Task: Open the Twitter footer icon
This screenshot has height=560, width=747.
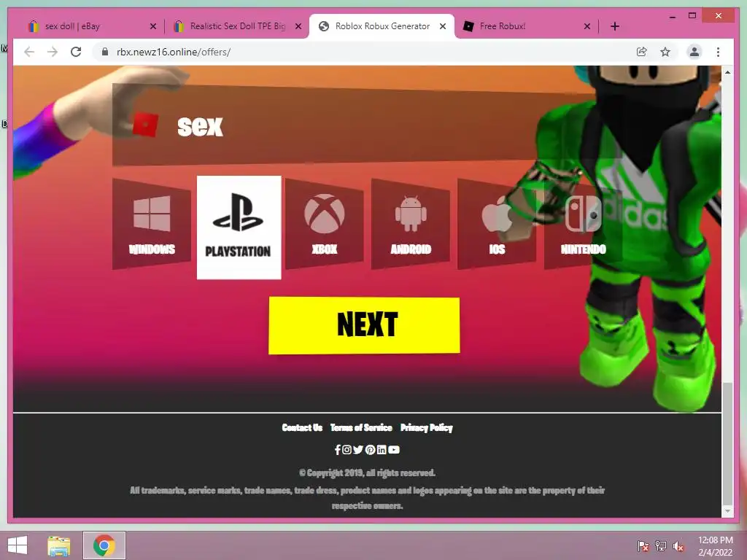Action: [x=358, y=449]
